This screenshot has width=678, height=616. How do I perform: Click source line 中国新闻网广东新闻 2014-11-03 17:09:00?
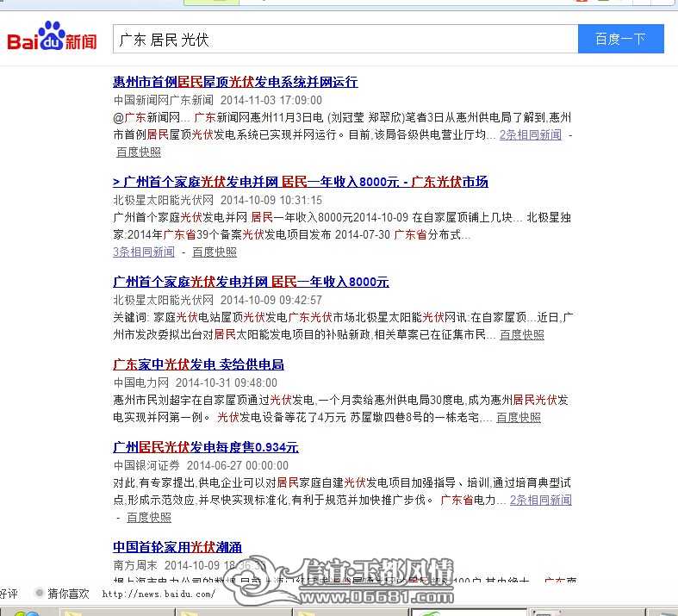tap(217, 100)
